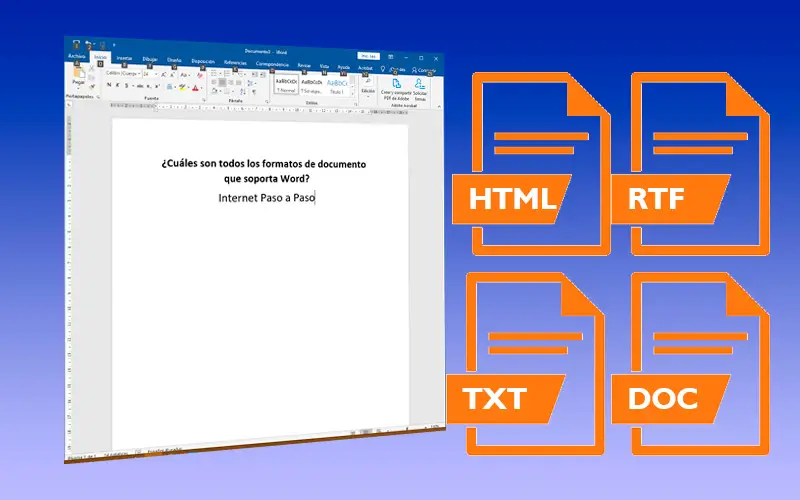Toggle italic with the K button
Screen dimensions: 800x500
point(117,85)
